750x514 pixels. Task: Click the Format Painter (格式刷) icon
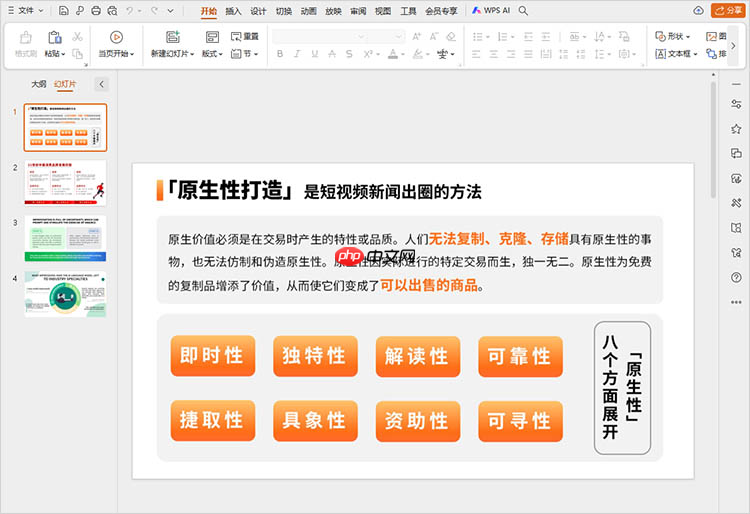(26, 37)
